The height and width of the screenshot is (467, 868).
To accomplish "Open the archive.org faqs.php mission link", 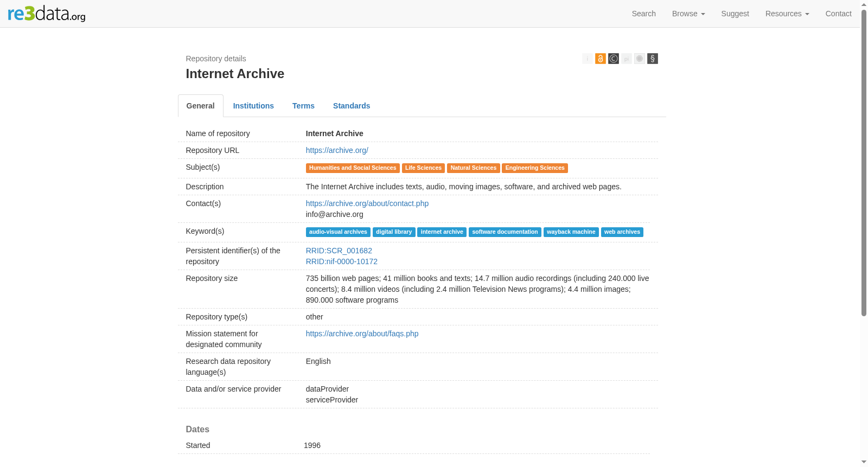I will (x=362, y=334).
